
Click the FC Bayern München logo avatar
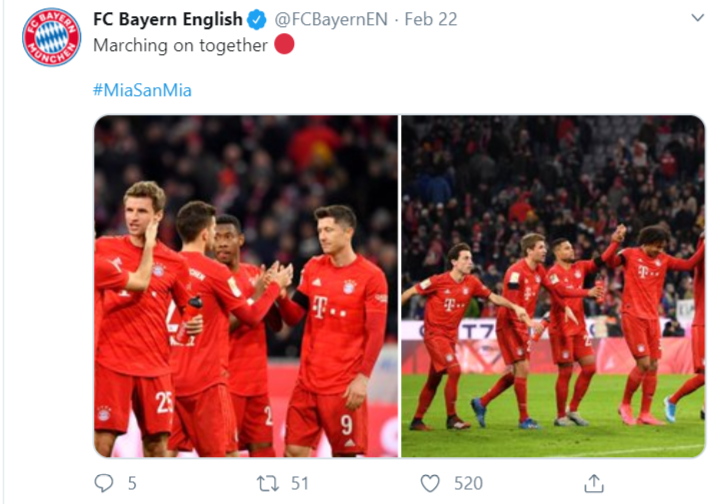tap(51, 37)
